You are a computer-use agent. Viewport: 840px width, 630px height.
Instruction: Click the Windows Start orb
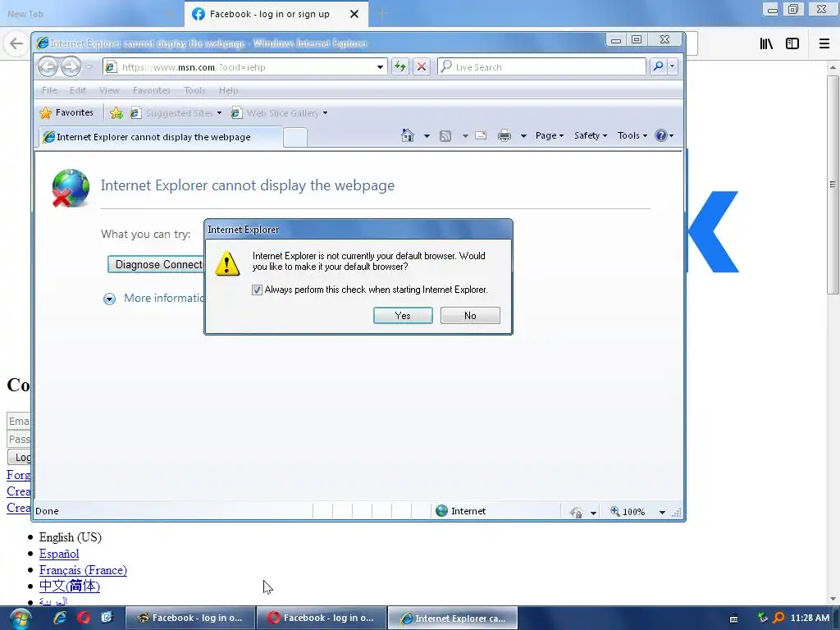tap(20, 619)
